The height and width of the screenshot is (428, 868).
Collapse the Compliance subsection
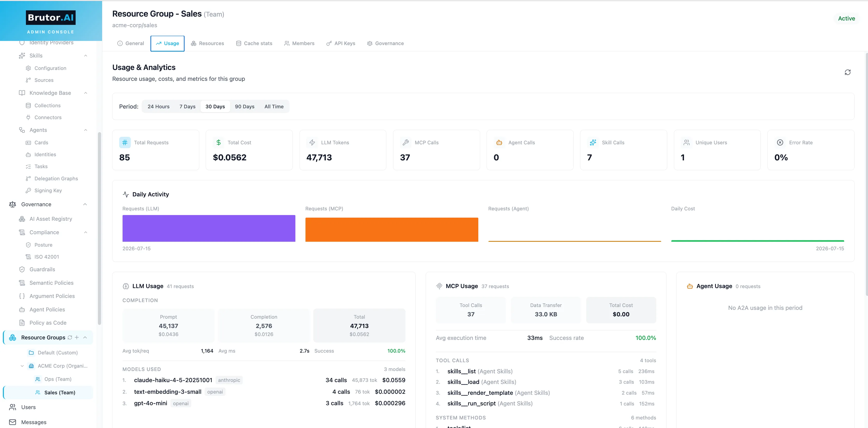[x=86, y=232]
